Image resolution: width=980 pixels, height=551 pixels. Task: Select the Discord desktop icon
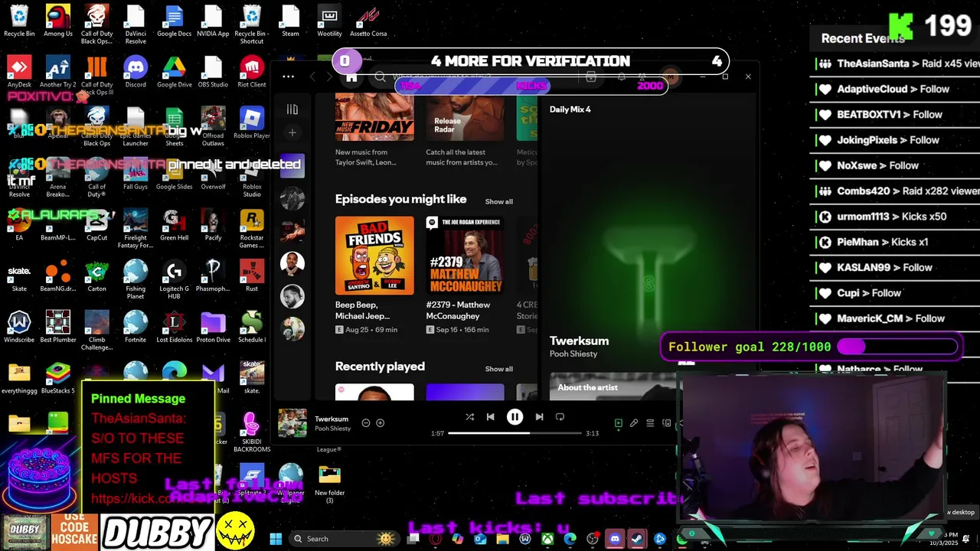click(x=136, y=72)
